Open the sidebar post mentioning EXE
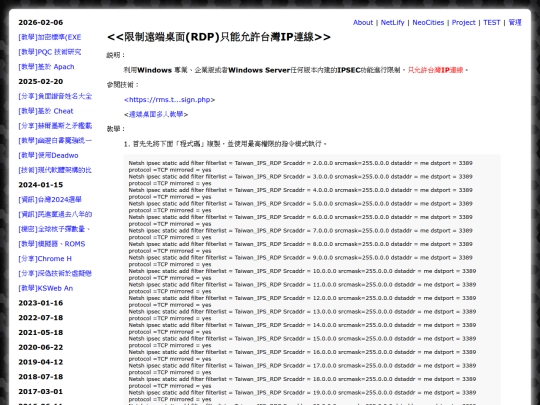The image size is (540, 405). coord(50,37)
